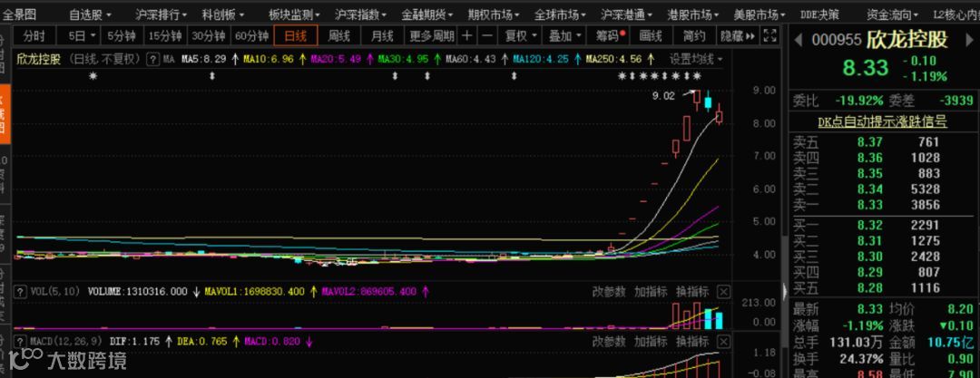Open the 沪深排行 dropdown menu
Screen dimensions: 980x378
pos(160,14)
